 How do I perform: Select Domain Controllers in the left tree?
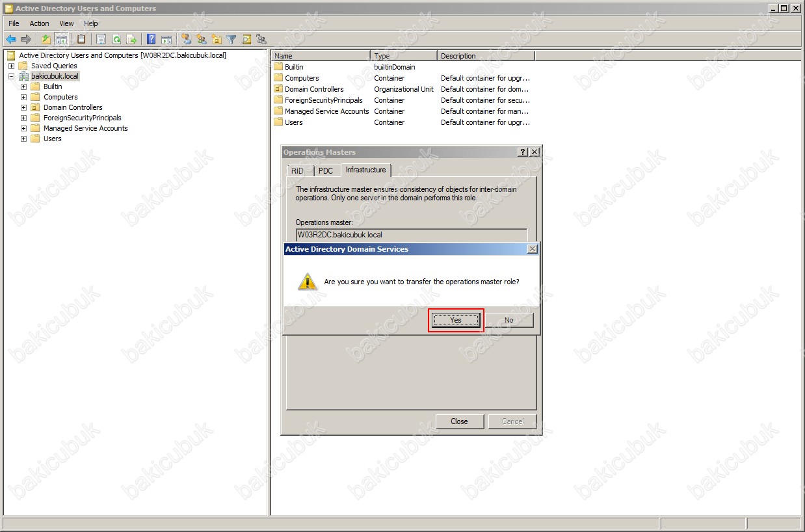point(73,107)
